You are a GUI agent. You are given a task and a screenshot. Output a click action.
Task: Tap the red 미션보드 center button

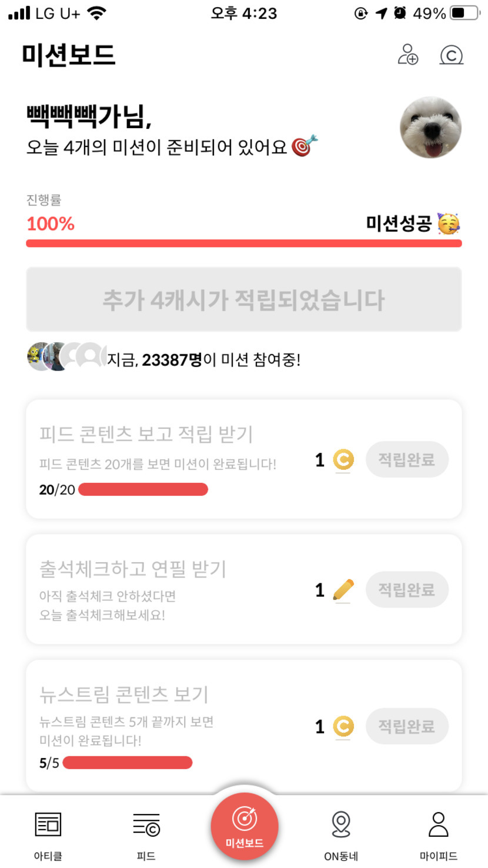click(244, 827)
